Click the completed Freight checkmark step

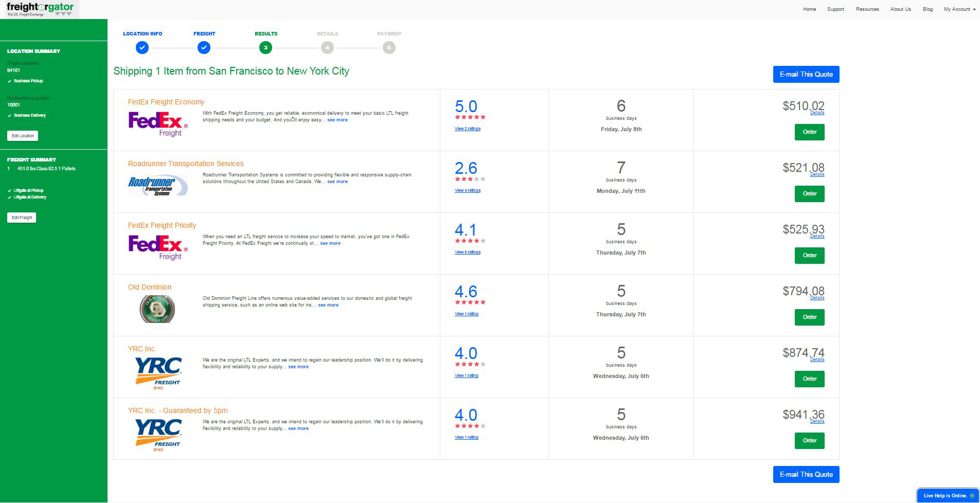[204, 48]
